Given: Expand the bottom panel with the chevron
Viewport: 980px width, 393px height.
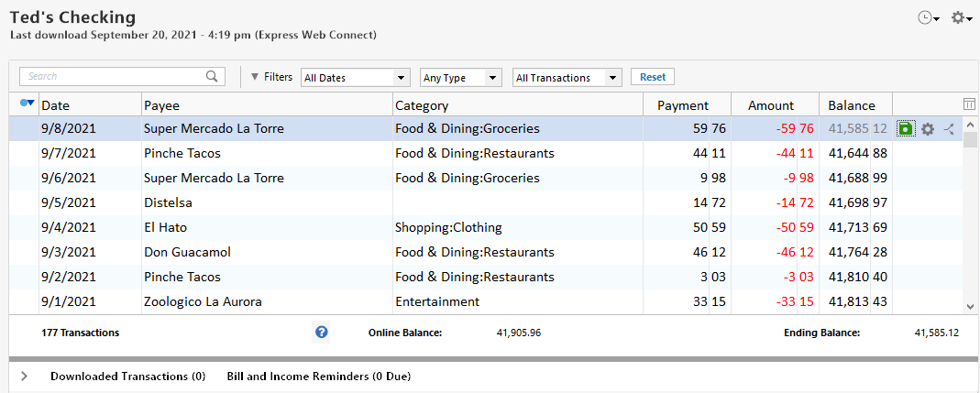Looking at the screenshot, I should tap(24, 377).
